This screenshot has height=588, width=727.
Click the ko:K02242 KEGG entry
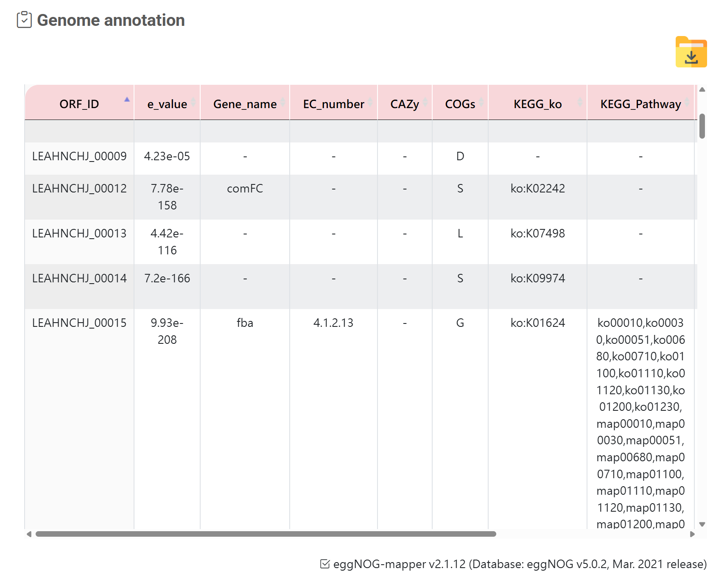coord(537,189)
